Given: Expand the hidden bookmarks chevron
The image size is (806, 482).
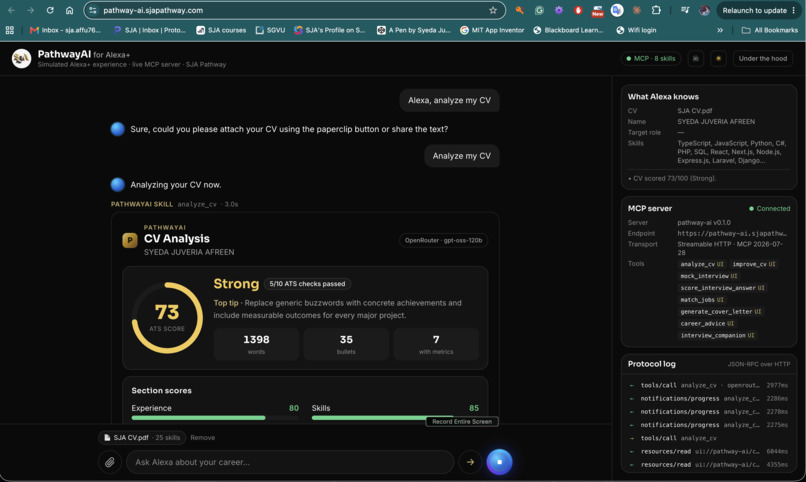Looking at the screenshot, I should 720,30.
